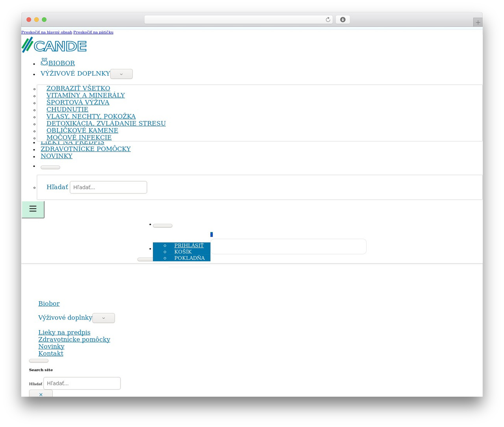Click the PRIHLÁSIŤ link
The image size is (504, 427).
(189, 245)
